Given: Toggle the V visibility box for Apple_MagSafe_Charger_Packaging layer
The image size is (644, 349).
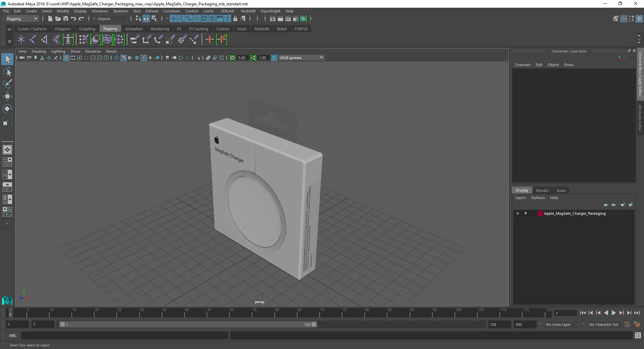Looking at the screenshot, I should tap(518, 213).
